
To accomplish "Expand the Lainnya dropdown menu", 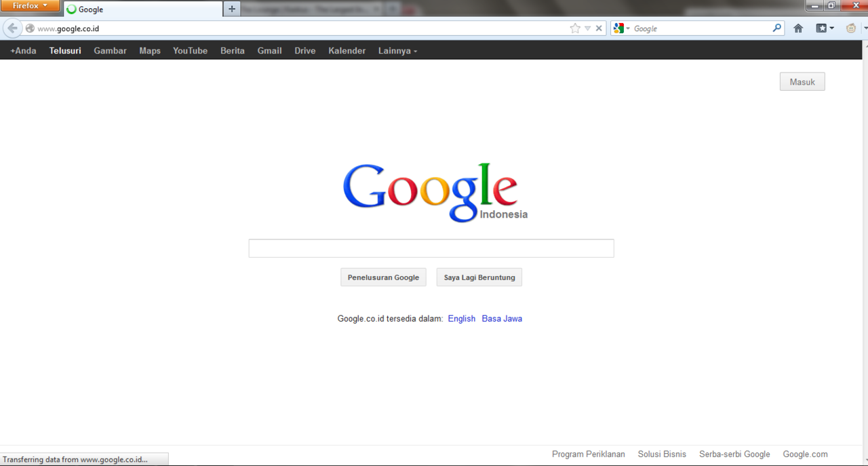I will [x=397, y=51].
